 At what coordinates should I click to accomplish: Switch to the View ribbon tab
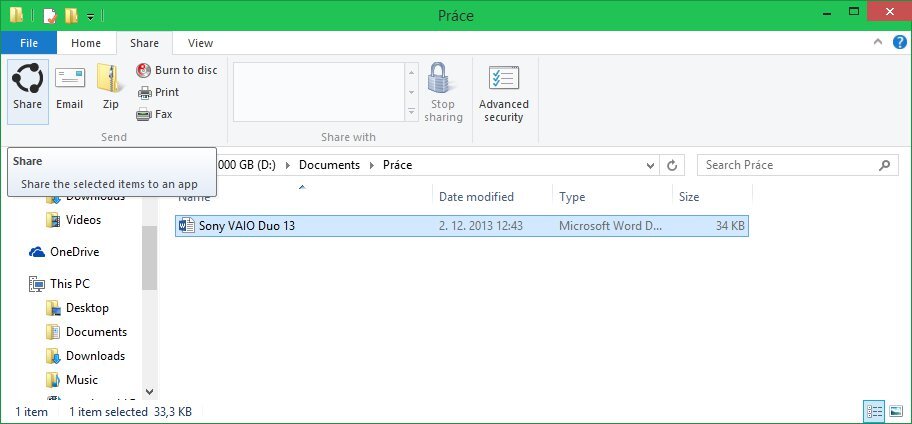pos(201,43)
